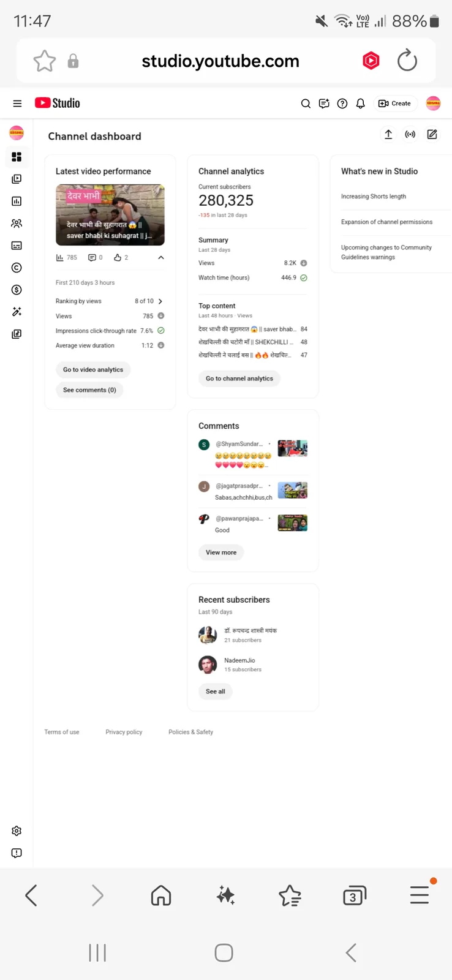Open the Analytics sidebar icon

pos(17,201)
